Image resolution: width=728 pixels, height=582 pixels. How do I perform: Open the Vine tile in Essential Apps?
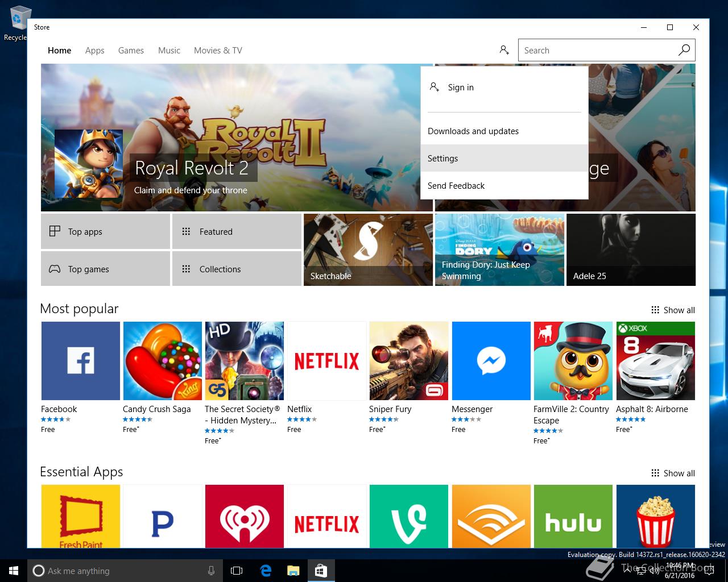(x=409, y=516)
